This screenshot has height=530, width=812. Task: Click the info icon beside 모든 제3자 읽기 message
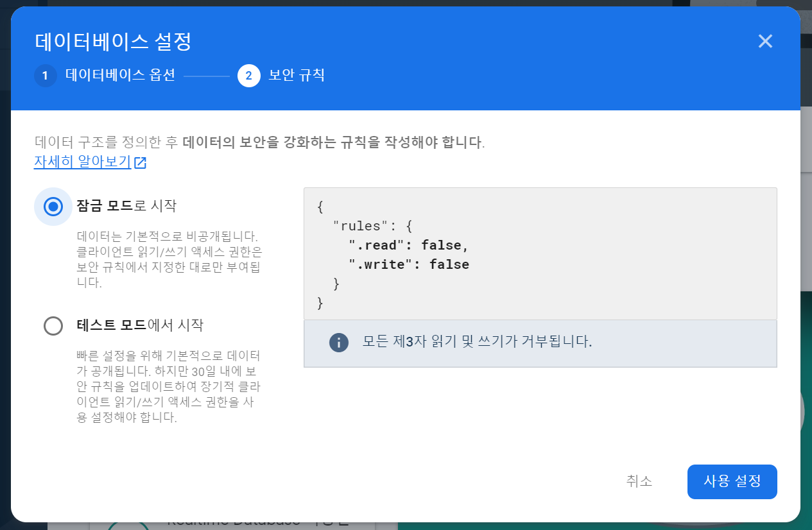pos(339,342)
